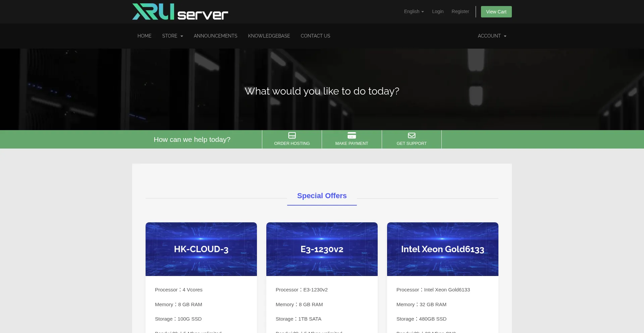Go to the HOME page
Image resolution: width=644 pixels, height=333 pixels.
point(144,36)
